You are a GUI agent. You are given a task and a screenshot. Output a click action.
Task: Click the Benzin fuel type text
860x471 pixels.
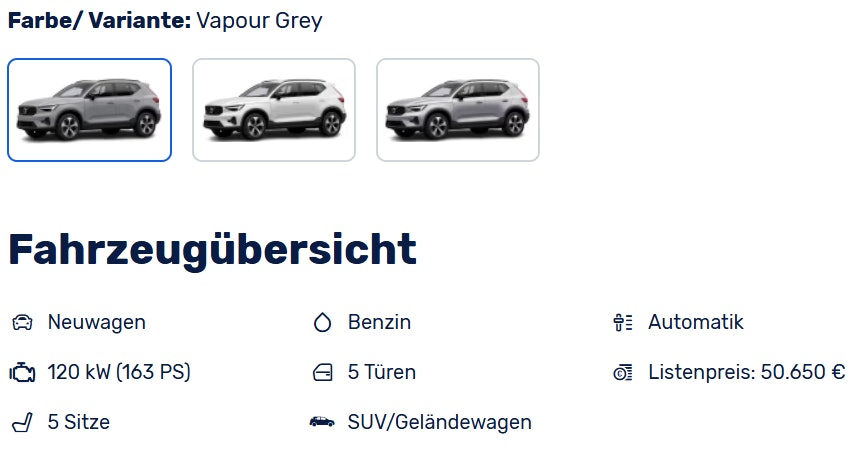click(379, 322)
